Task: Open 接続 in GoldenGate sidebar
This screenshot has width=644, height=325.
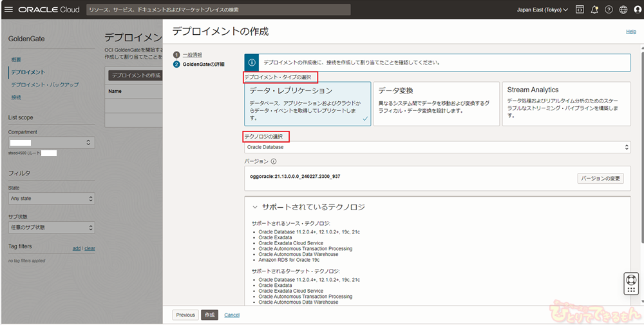Action: [16, 97]
